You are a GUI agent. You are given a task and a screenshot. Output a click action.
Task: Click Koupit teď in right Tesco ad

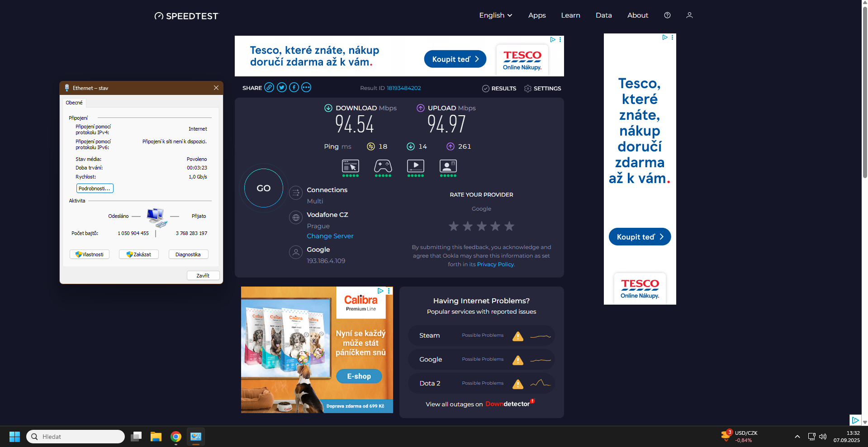point(640,237)
